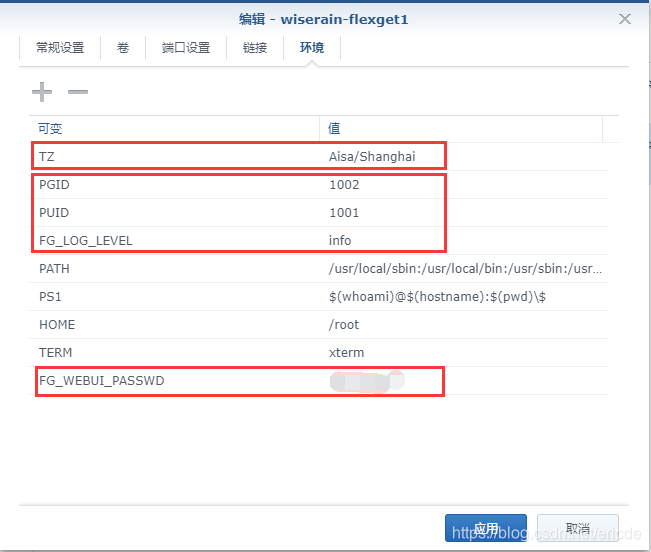Select the 环境 tab
This screenshot has height=552, width=651.
(x=312, y=48)
